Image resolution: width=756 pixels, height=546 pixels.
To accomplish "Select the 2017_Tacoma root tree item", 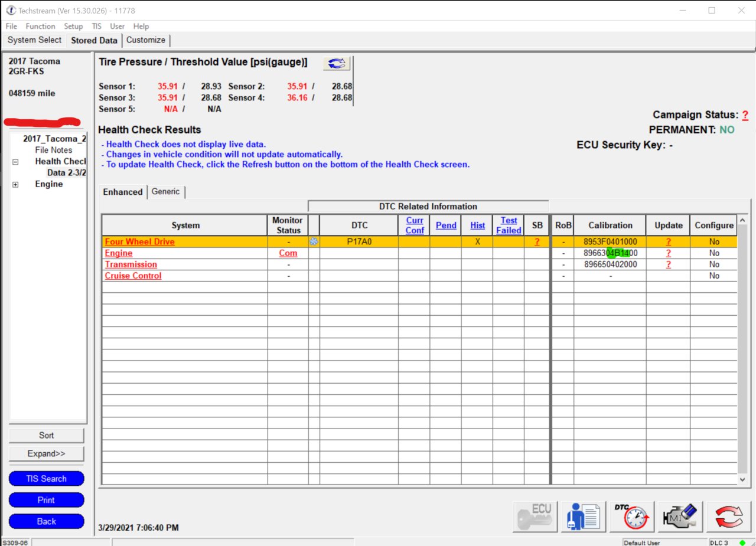I will 54,139.
